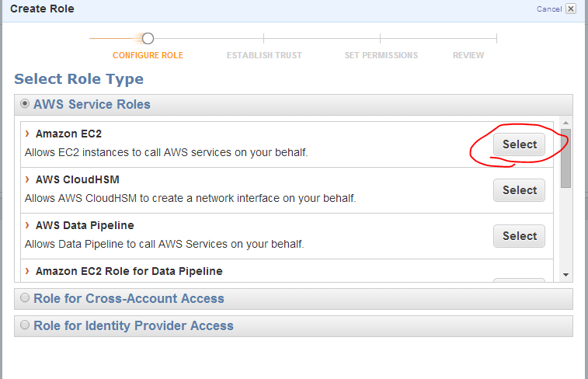
Task: Expand the AWS CloudHSM chevron arrow
Action: tap(27, 179)
